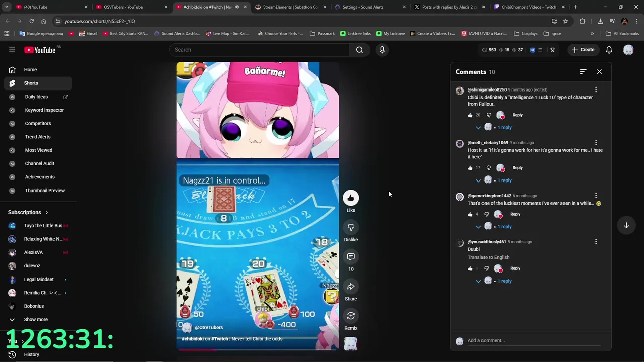Switch to Settings - Sound Alerts tab
Image resolution: width=644 pixels, height=362 pixels.
(370, 7)
